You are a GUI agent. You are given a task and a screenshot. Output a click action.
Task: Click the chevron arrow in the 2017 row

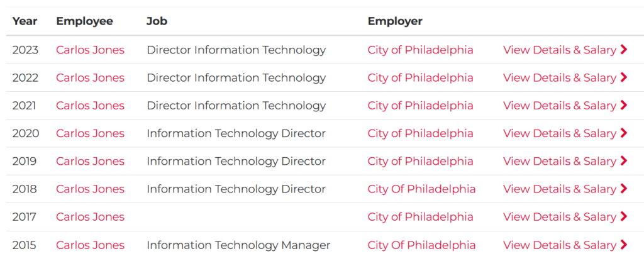click(624, 217)
